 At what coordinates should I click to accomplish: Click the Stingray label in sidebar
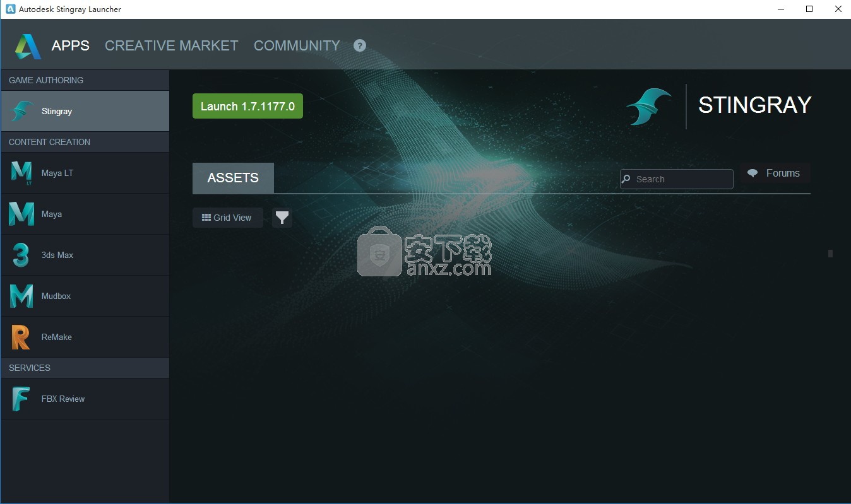pos(57,111)
